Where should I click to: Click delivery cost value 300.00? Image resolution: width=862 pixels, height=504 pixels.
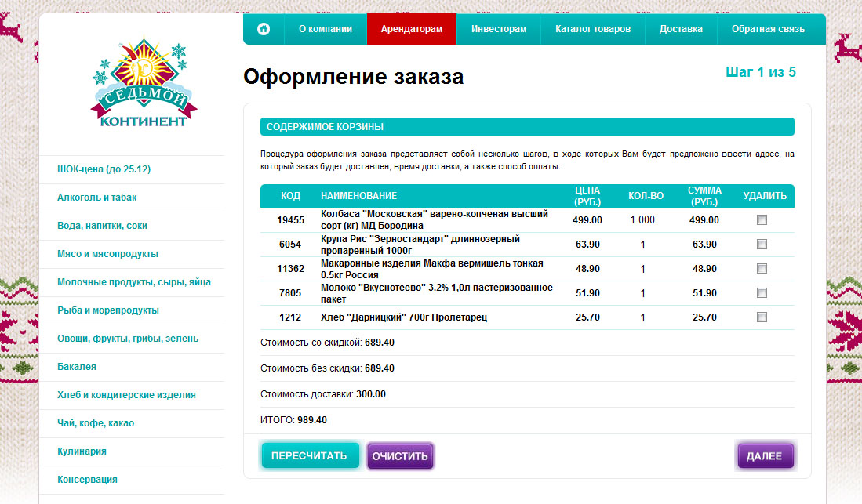pos(371,394)
